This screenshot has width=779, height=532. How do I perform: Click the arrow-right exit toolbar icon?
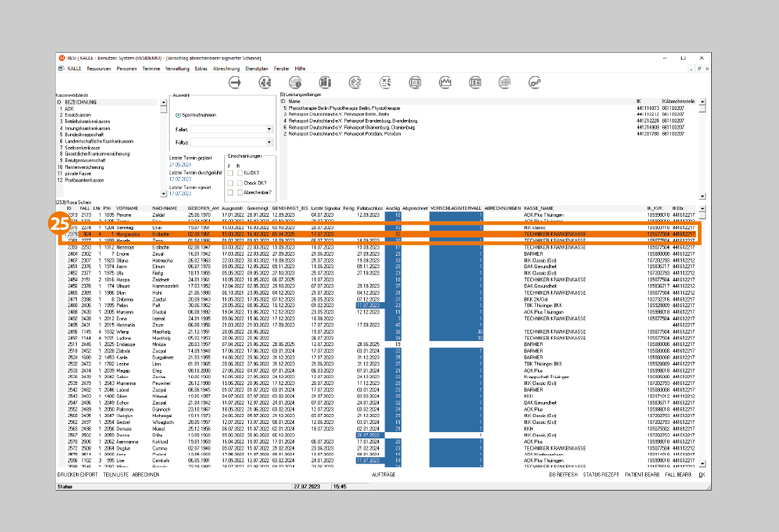(x=235, y=82)
